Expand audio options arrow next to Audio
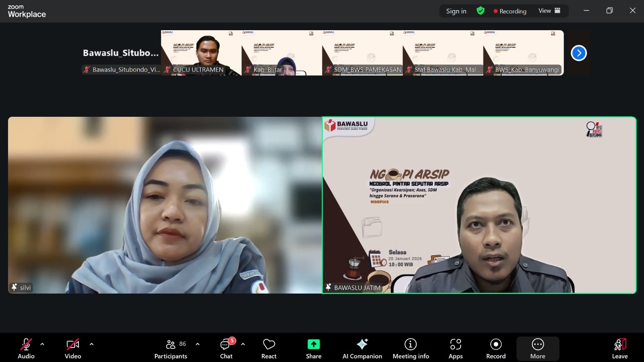The width and height of the screenshot is (644, 362). coord(42,344)
